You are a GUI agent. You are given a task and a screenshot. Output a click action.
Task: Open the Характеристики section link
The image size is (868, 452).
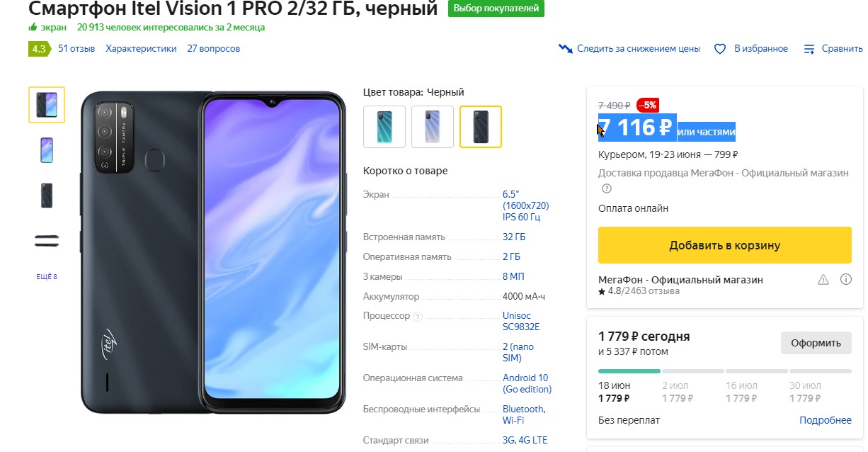[x=141, y=49]
